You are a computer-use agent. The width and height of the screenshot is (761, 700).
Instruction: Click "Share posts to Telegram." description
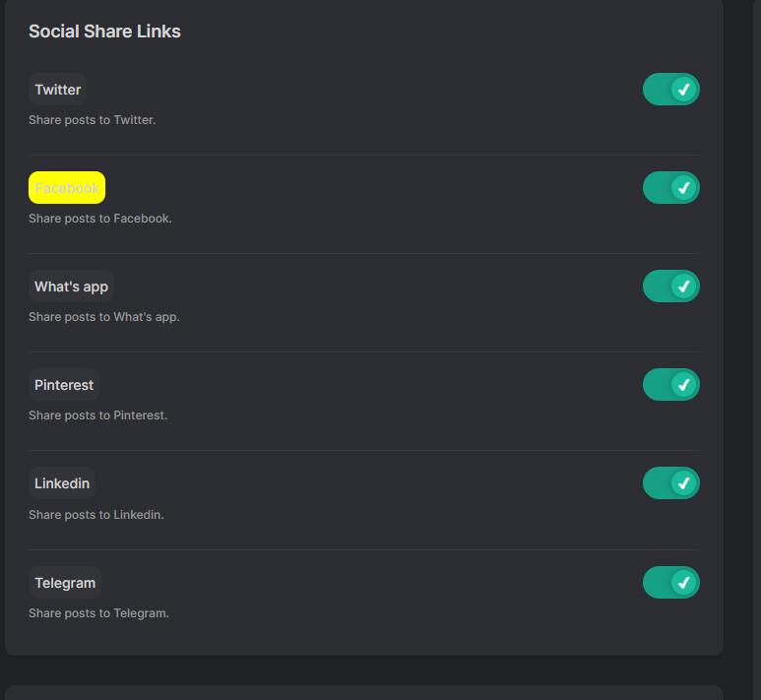pos(99,613)
